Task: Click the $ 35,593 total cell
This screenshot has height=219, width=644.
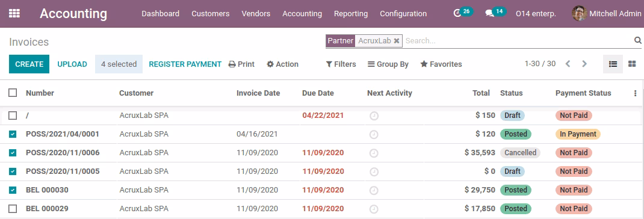Action: click(480, 153)
